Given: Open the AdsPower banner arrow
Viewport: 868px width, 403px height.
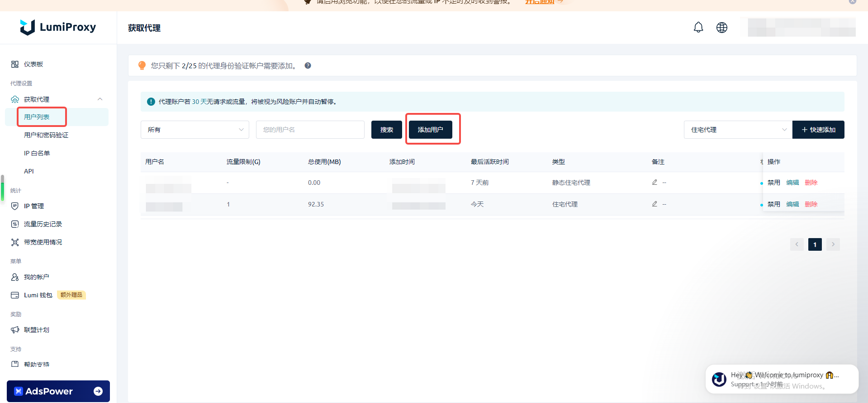Looking at the screenshot, I should pyautogui.click(x=98, y=391).
